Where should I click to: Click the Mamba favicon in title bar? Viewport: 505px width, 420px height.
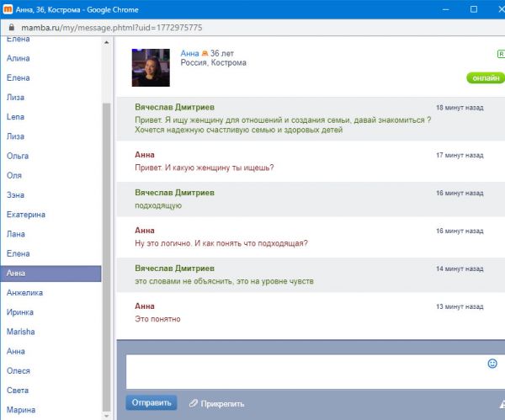pos(8,9)
